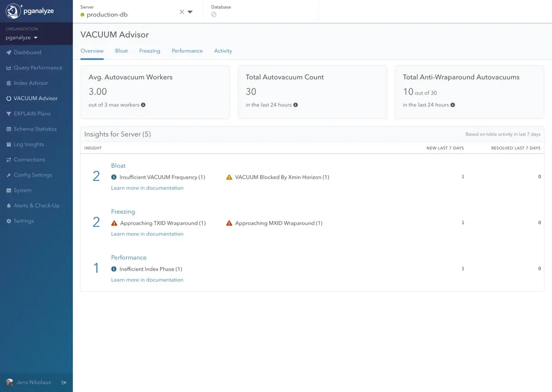Click the Total Anti-Wraparound Autovacuums card

pos(470,92)
